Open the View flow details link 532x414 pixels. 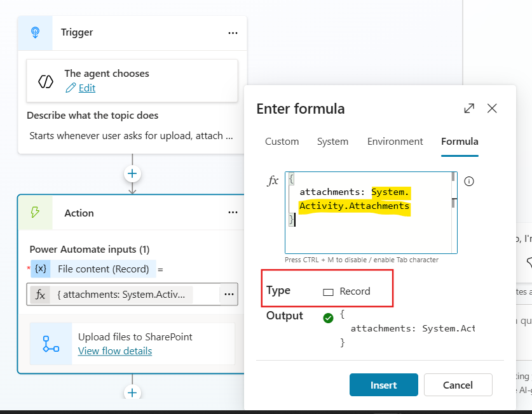[x=114, y=351]
